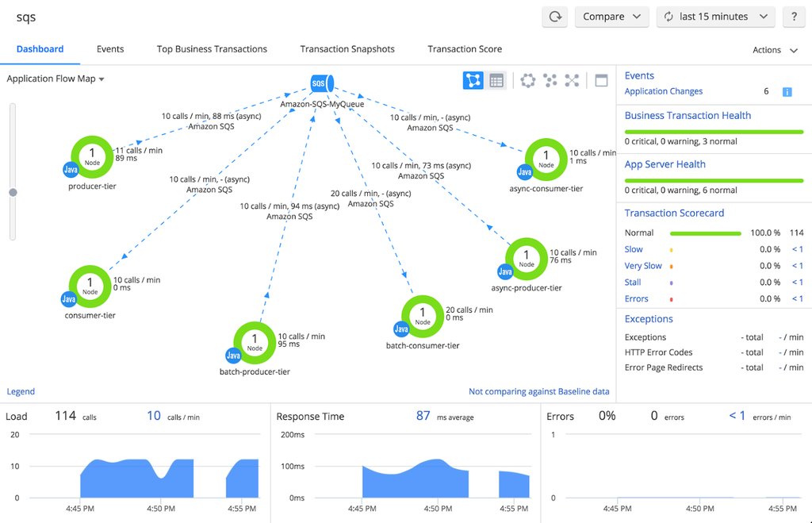
Task: Open help via the question mark icon
Action: point(794,16)
